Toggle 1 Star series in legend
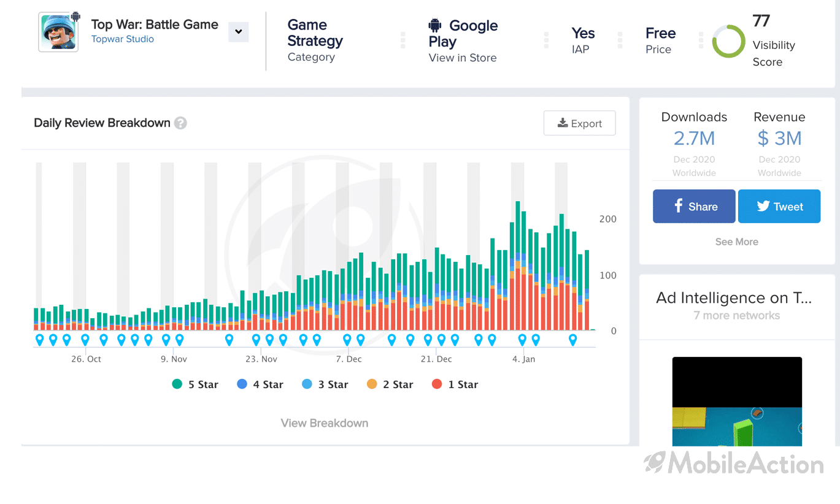 click(x=455, y=384)
